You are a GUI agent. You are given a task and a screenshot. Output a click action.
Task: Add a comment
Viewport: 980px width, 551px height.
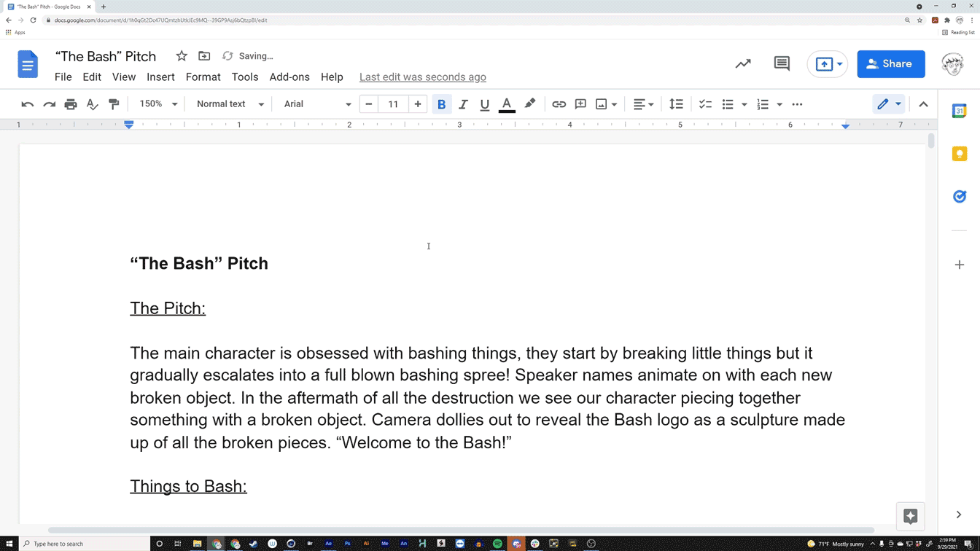580,103
